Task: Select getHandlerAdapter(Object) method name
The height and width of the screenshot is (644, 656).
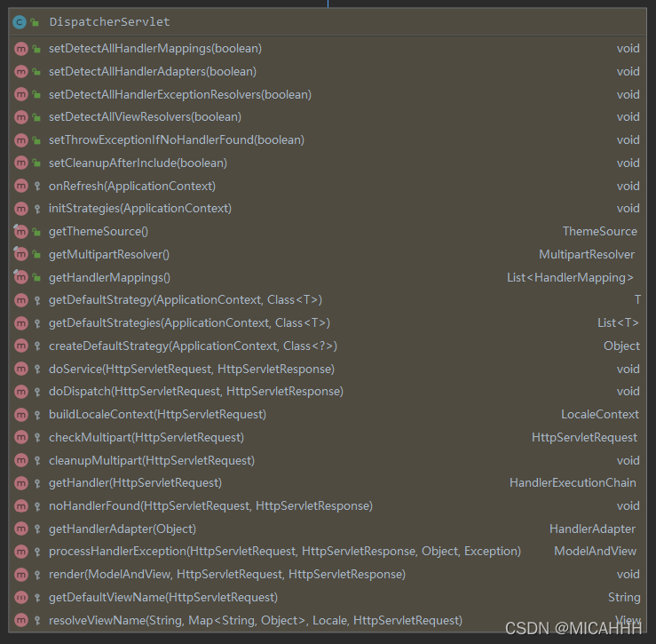Action: pos(123,529)
